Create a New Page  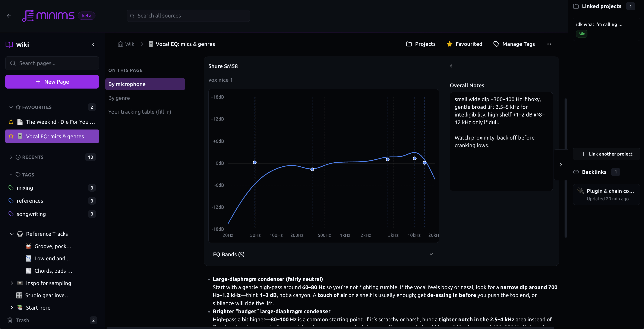pyautogui.click(x=52, y=82)
